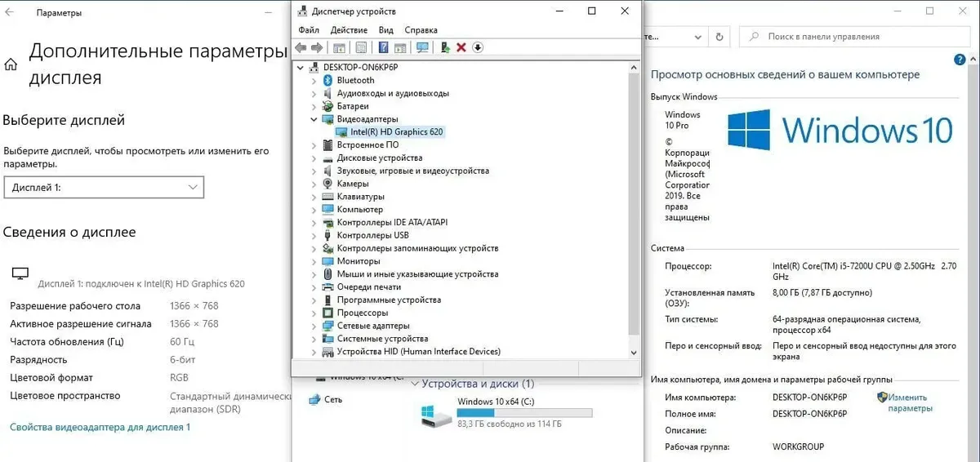The image size is (980, 462).
Task: Click Изменить параметры link
Action: 906,402
